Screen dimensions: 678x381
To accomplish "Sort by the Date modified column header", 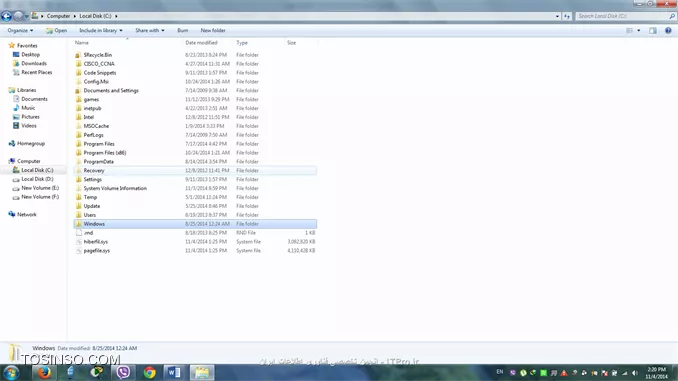I will [x=201, y=43].
